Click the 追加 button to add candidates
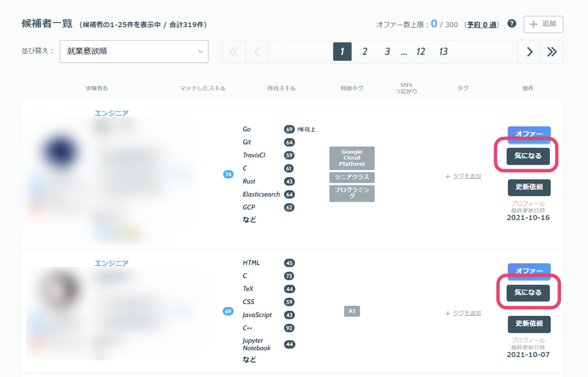The image size is (588, 377). pyautogui.click(x=543, y=24)
